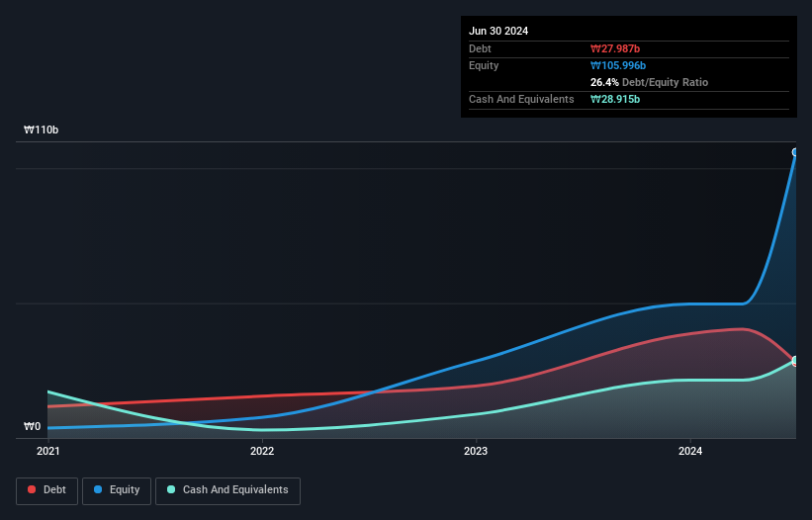The height and width of the screenshot is (520, 812).
Task: Click the ₩27.987b debt value
Action: pyautogui.click(x=615, y=48)
